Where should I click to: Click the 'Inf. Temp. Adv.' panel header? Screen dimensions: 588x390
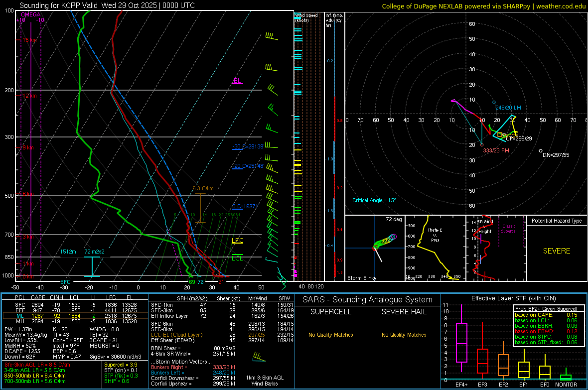(x=334, y=20)
